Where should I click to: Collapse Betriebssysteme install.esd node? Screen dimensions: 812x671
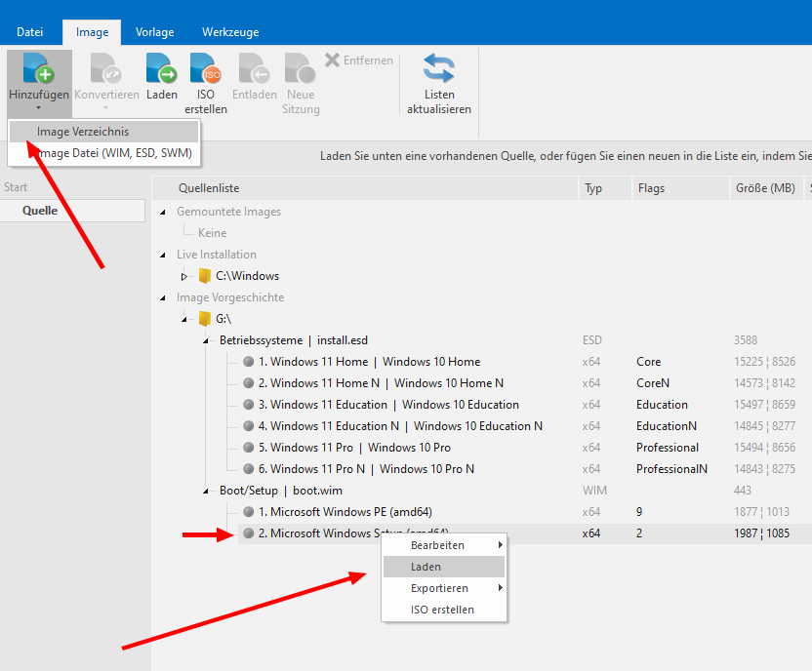(x=206, y=341)
